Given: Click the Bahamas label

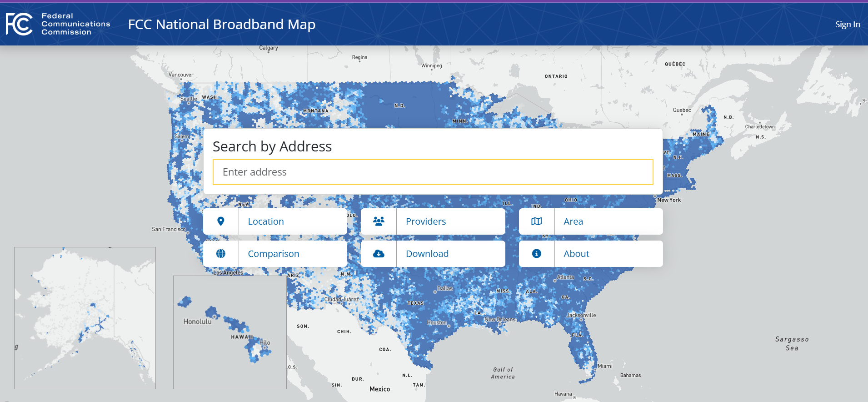Looking at the screenshot, I should [630, 375].
